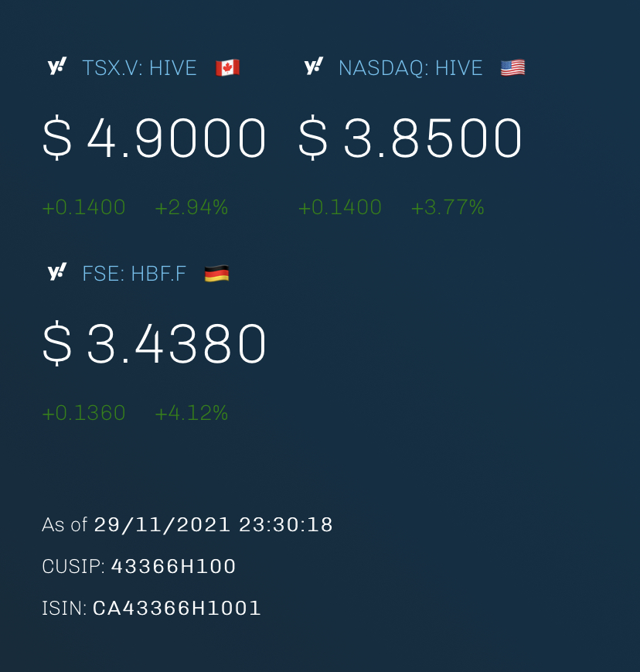Select the $3.8500 NASDAQ price
Viewport: 640px width, 672px height.
[410, 138]
